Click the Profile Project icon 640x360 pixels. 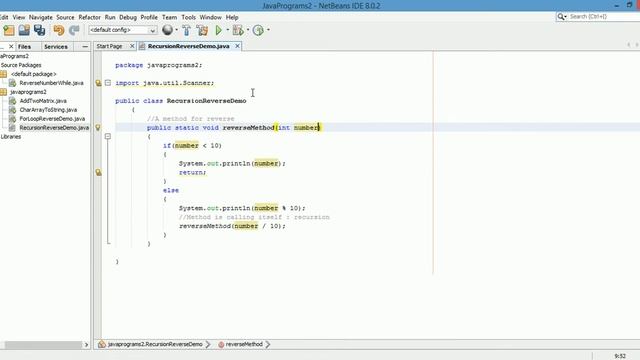click(258, 30)
